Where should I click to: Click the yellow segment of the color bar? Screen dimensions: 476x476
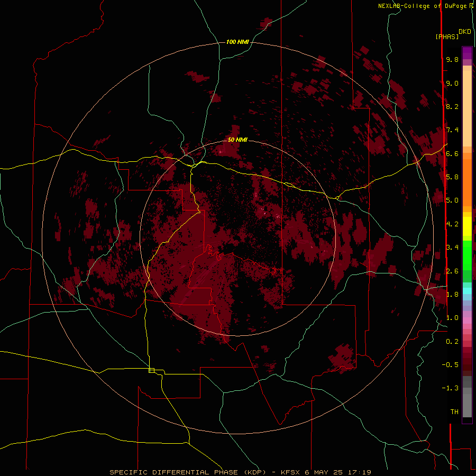click(467, 226)
